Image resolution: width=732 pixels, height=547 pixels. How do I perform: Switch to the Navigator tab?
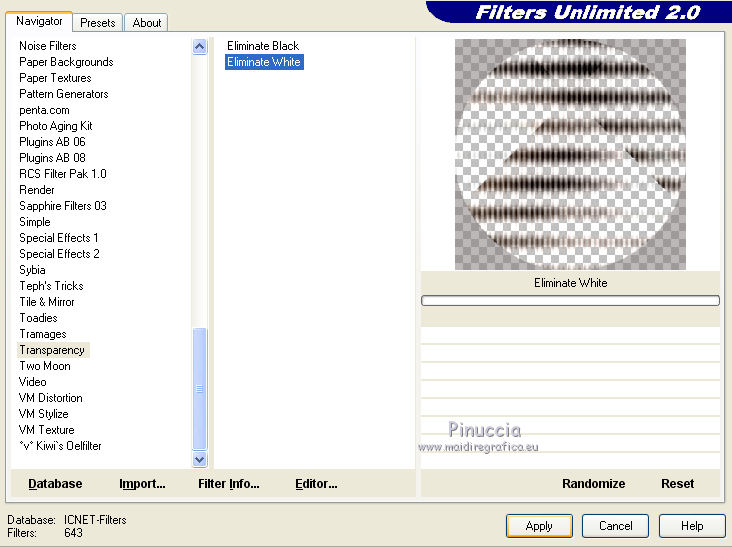click(x=39, y=21)
